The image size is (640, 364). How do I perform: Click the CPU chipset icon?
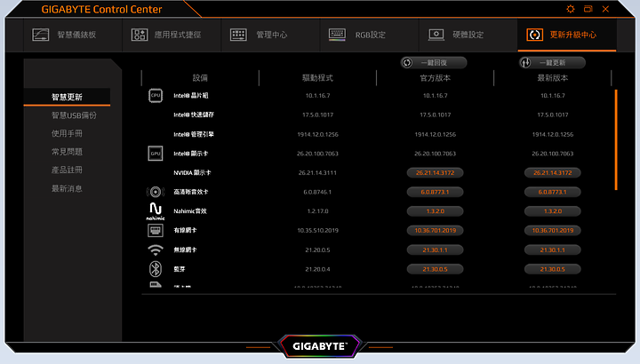point(156,95)
